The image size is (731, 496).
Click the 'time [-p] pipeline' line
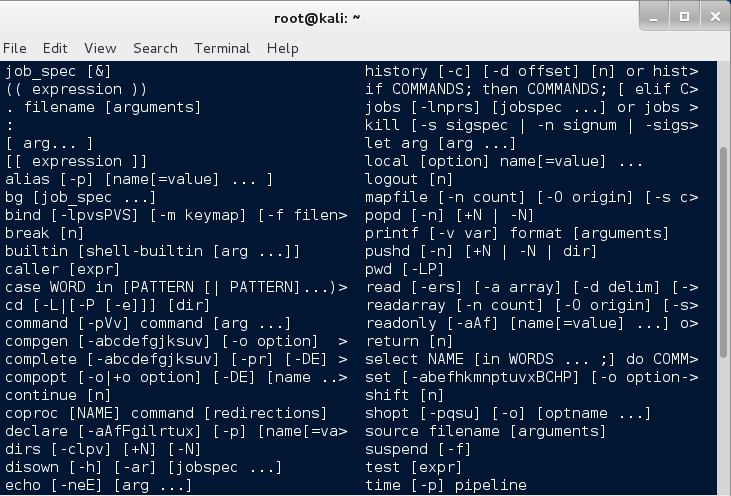point(446,485)
